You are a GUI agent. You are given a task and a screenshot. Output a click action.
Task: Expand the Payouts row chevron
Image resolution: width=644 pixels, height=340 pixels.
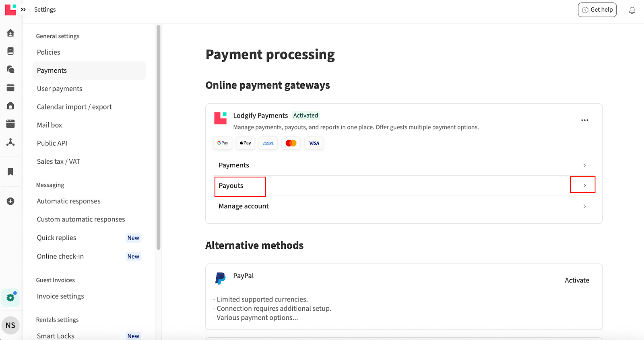584,185
